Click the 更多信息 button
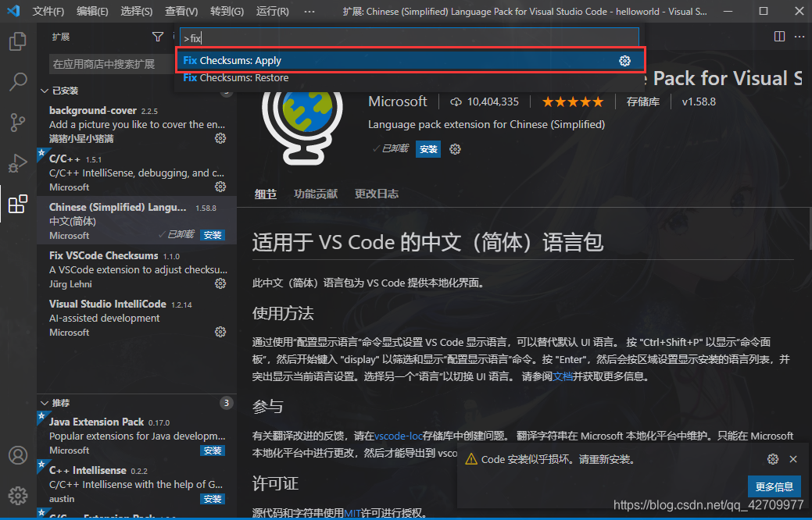The width and height of the screenshot is (812, 520). (774, 486)
